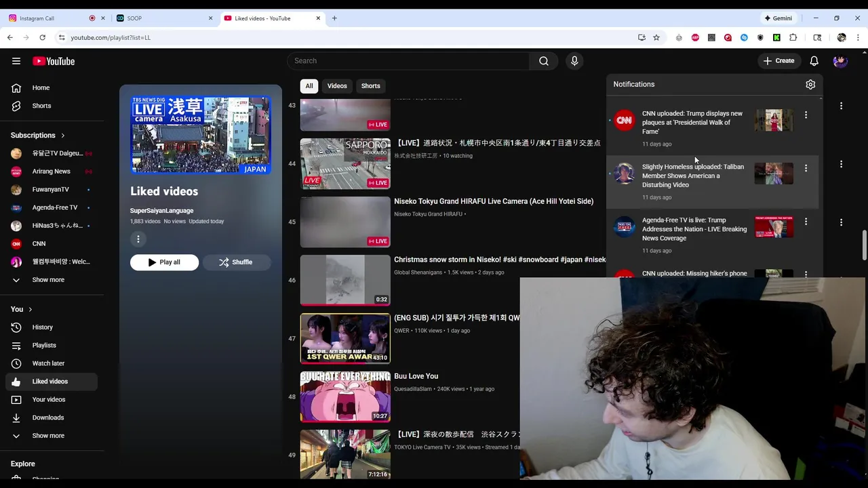Click the Asakusa live camera playlist cover
868x488 pixels.
[201, 135]
